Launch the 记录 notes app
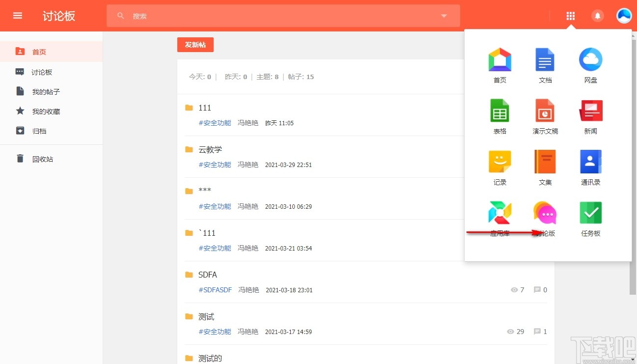Screen dimensions: 637x364 pos(500,168)
